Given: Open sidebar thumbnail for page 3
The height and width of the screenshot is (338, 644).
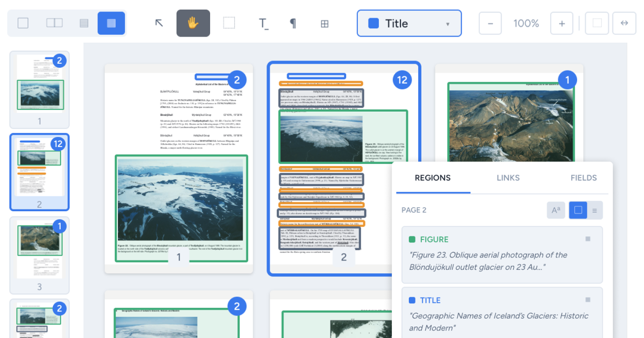Looking at the screenshot, I should [39, 255].
